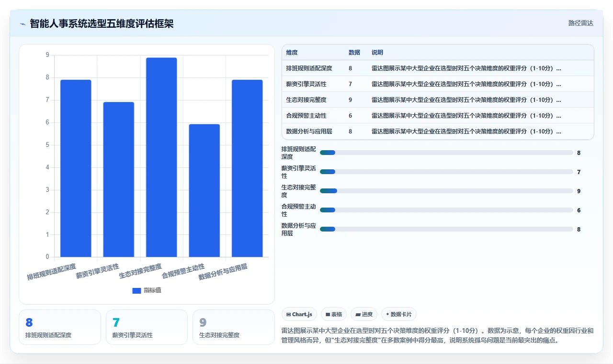Click the 数据分析与应用层 chart bar
613x364 pixels.
pyautogui.click(x=247, y=168)
